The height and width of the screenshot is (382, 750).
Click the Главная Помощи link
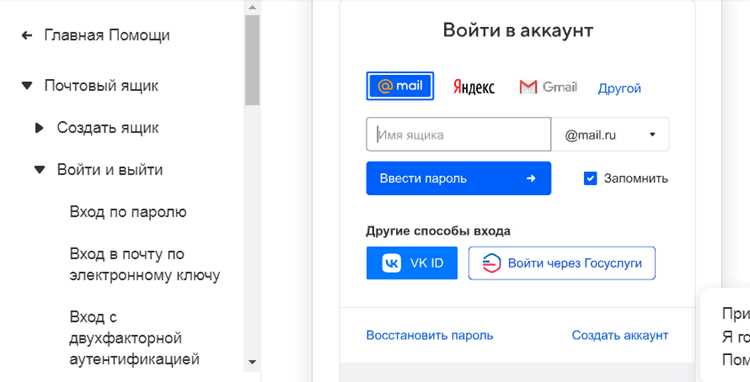(x=107, y=35)
